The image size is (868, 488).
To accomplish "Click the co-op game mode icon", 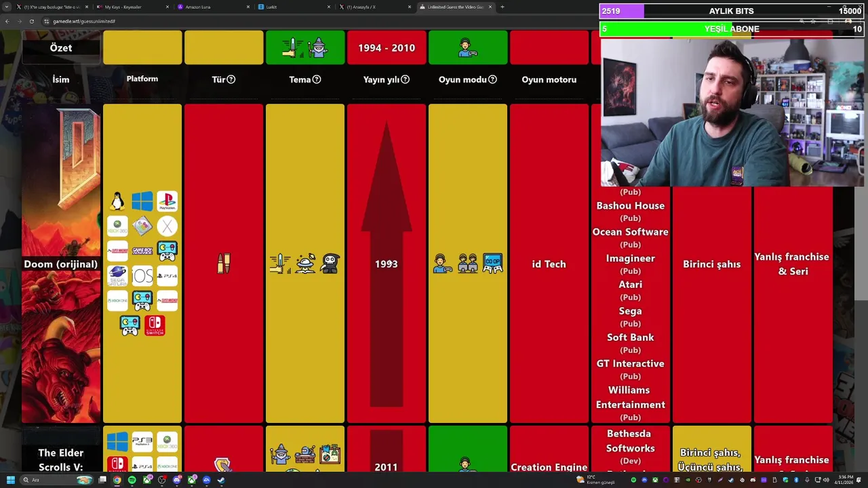I will click(x=492, y=264).
